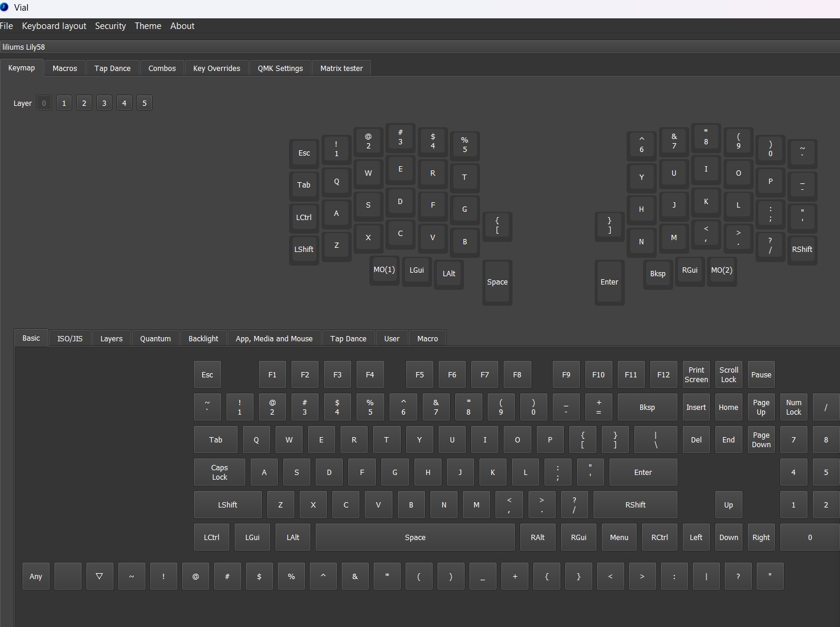Open the Theme menu

[x=148, y=26]
